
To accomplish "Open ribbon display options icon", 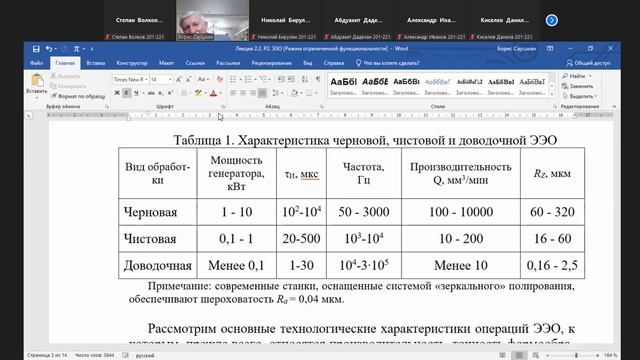I will coord(550,49).
